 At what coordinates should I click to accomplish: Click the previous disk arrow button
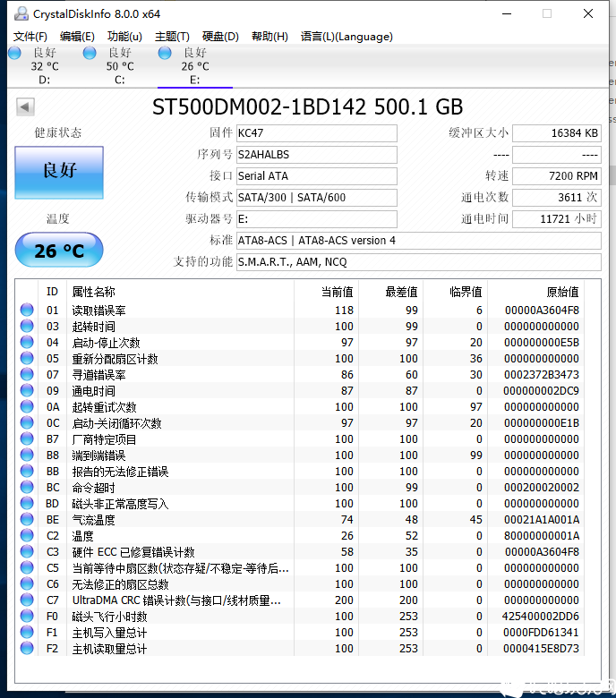click(x=25, y=106)
